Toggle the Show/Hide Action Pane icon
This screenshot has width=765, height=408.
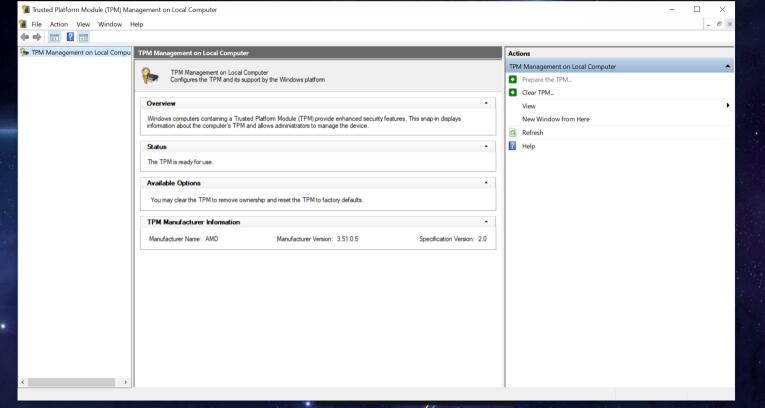pyautogui.click(x=83, y=37)
